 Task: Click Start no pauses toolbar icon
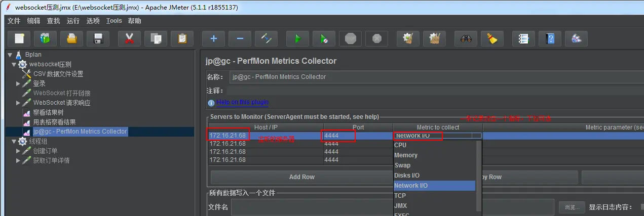coord(324,38)
